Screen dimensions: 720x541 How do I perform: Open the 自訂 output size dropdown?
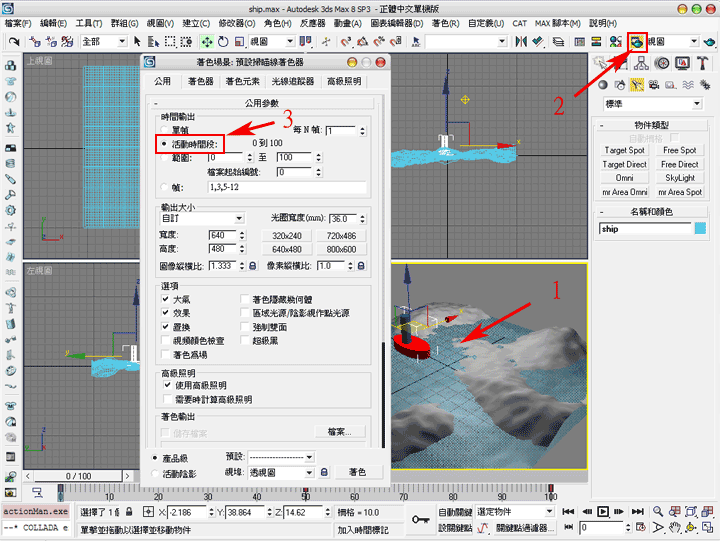pos(202,218)
